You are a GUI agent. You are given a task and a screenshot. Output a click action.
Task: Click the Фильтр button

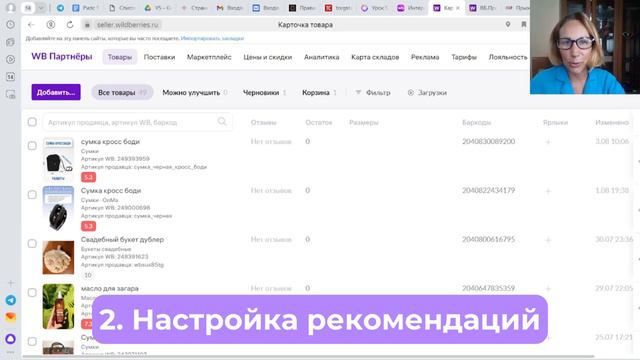tap(373, 93)
